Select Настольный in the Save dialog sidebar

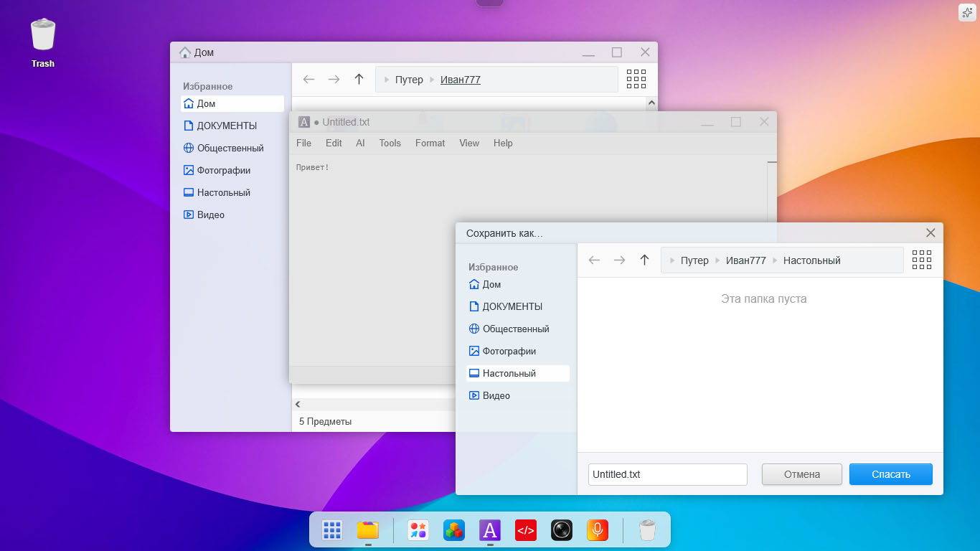click(x=518, y=373)
